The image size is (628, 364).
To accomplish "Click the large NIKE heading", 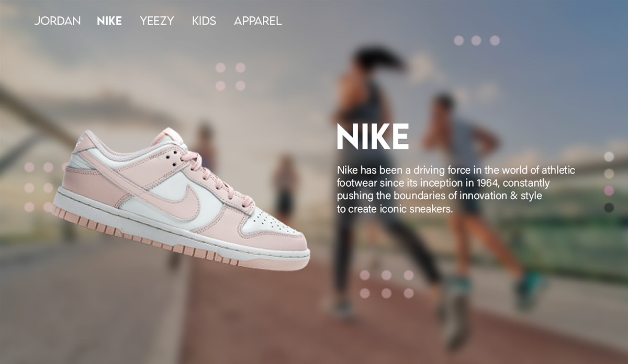I will point(373,137).
